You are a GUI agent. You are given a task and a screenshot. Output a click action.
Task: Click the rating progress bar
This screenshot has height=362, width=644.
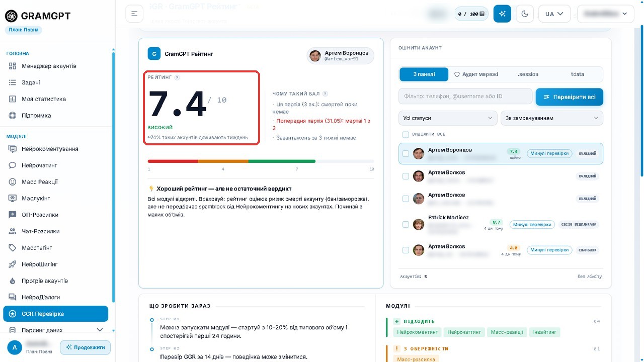point(261,161)
